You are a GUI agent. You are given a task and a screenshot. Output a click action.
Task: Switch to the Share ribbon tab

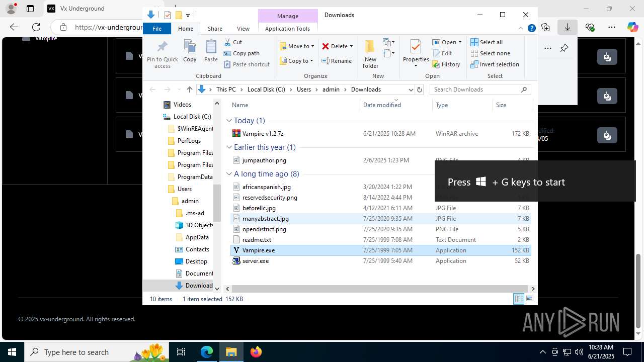[215, 29]
